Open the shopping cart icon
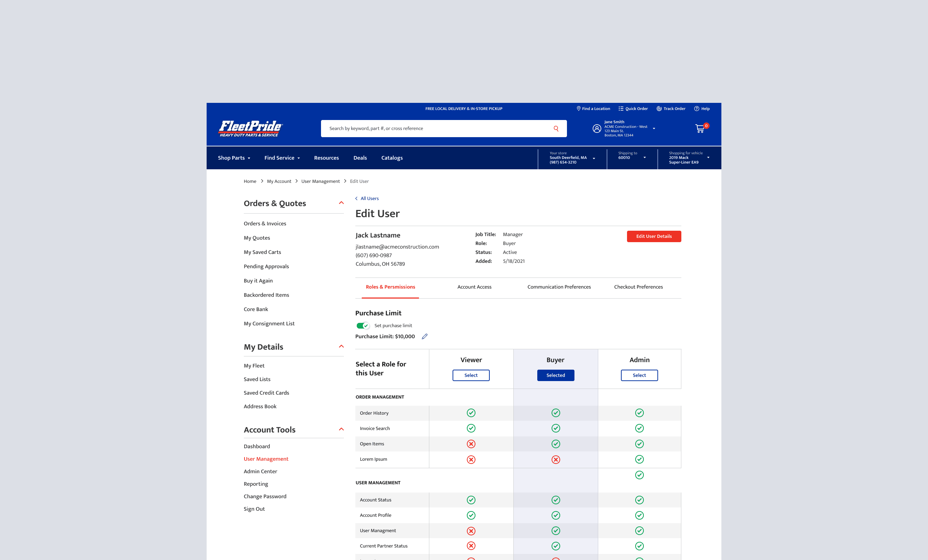Screen dimensions: 928x560 click(x=700, y=129)
